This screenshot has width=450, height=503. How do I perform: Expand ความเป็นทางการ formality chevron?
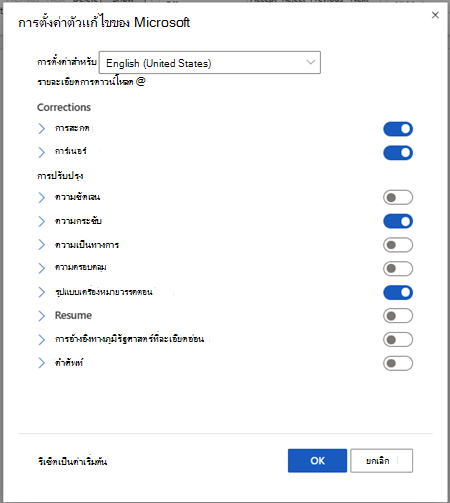pyautogui.click(x=41, y=245)
